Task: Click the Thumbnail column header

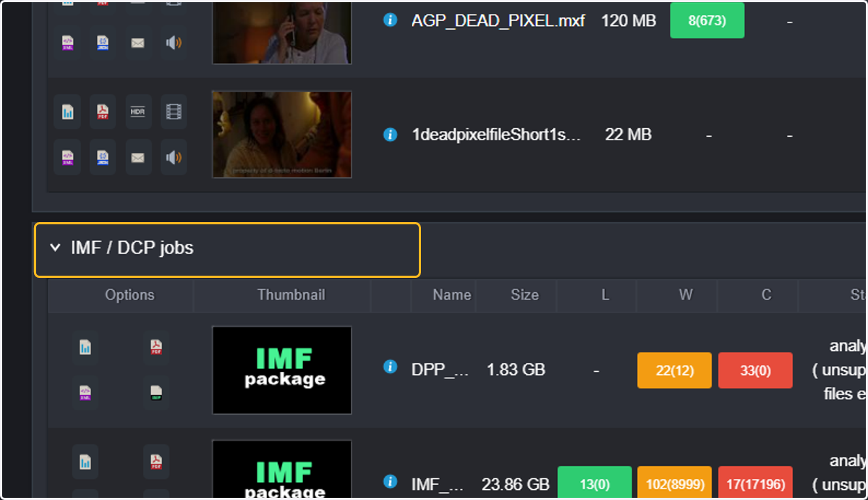Action: (291, 295)
